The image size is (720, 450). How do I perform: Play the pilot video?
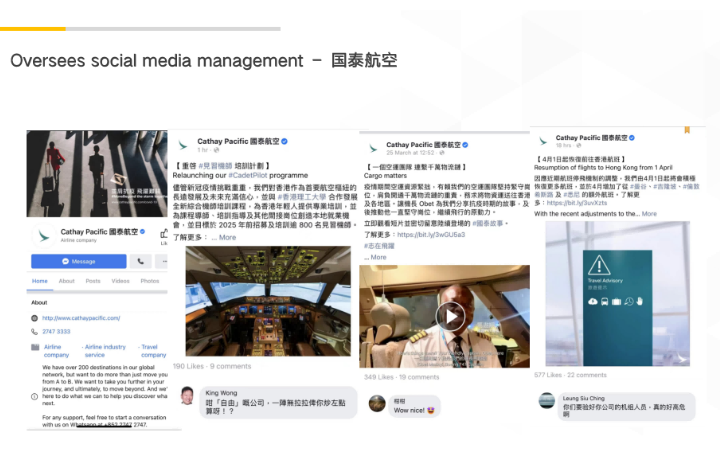pos(450,316)
